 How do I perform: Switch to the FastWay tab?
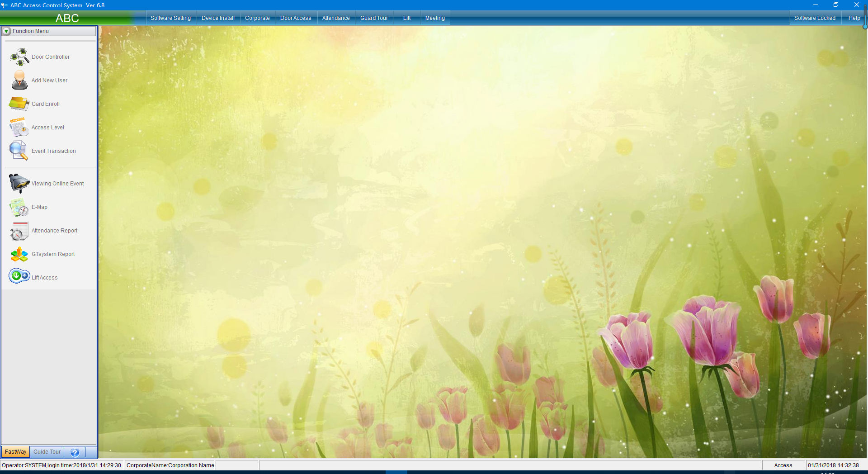point(15,452)
